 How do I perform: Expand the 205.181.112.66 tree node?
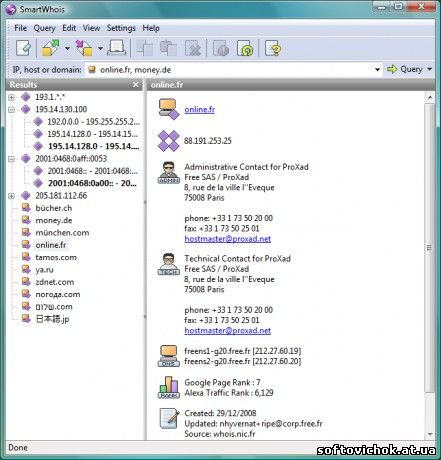coord(11,196)
